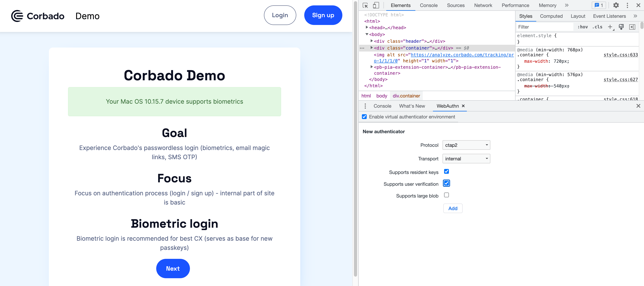Uncheck Supports resident keys
Image resolution: width=644 pixels, height=286 pixels.
tap(446, 171)
